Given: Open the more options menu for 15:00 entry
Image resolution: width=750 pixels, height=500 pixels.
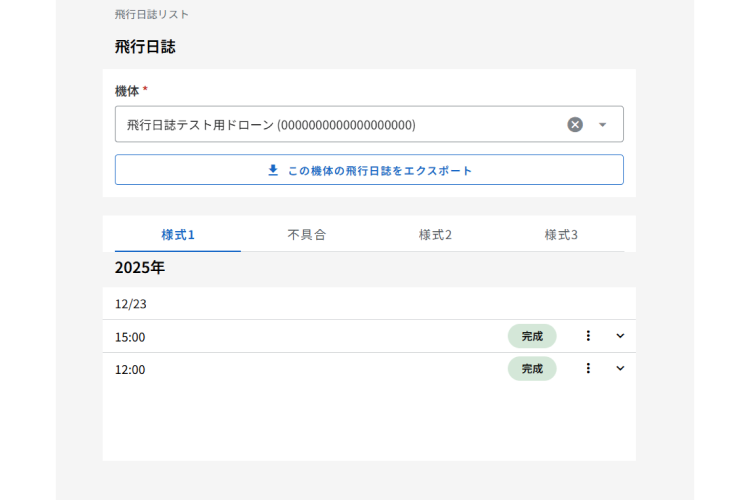Looking at the screenshot, I should pyautogui.click(x=588, y=336).
